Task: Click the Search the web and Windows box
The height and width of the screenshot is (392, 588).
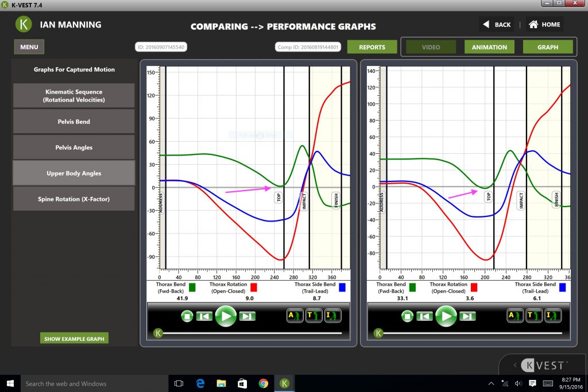Action: click(94, 383)
